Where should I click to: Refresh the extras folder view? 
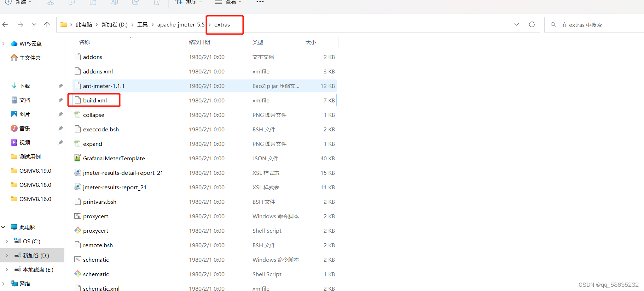[532, 24]
